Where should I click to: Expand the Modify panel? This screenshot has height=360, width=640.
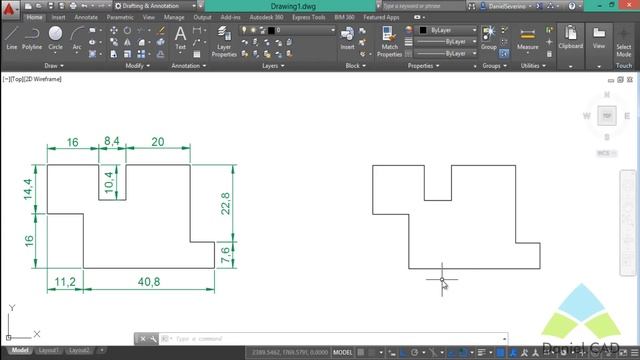pyautogui.click(x=138, y=66)
